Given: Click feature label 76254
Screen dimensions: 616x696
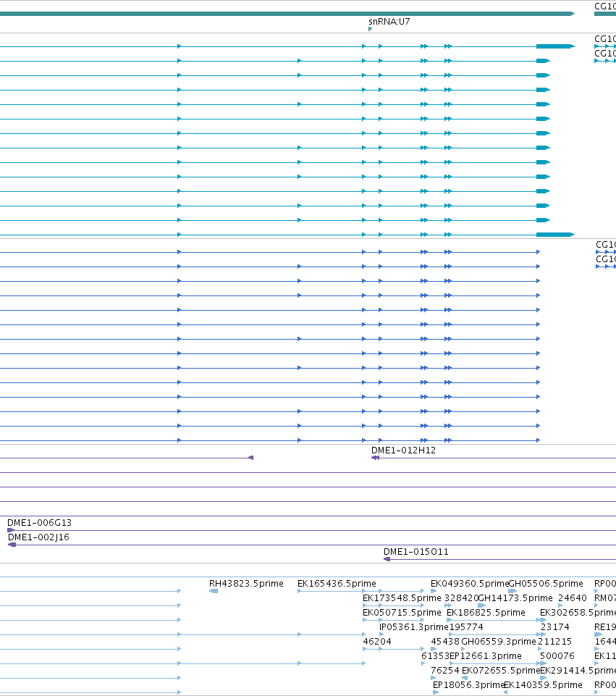Looking at the screenshot, I should pos(445,670).
